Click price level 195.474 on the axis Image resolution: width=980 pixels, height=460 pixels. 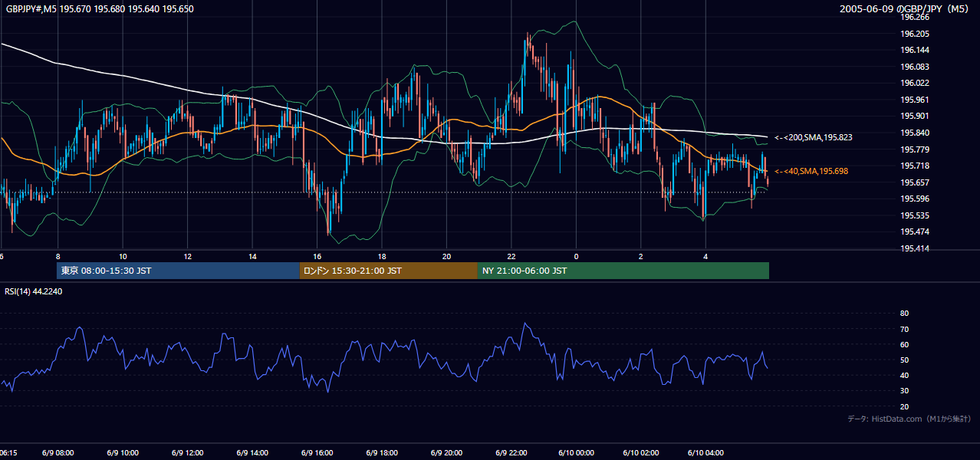click(x=915, y=232)
